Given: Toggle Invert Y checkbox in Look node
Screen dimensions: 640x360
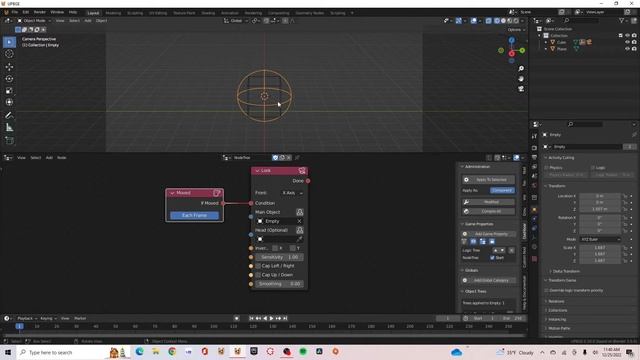Looking at the screenshot, I should pyautogui.click(x=293, y=248).
